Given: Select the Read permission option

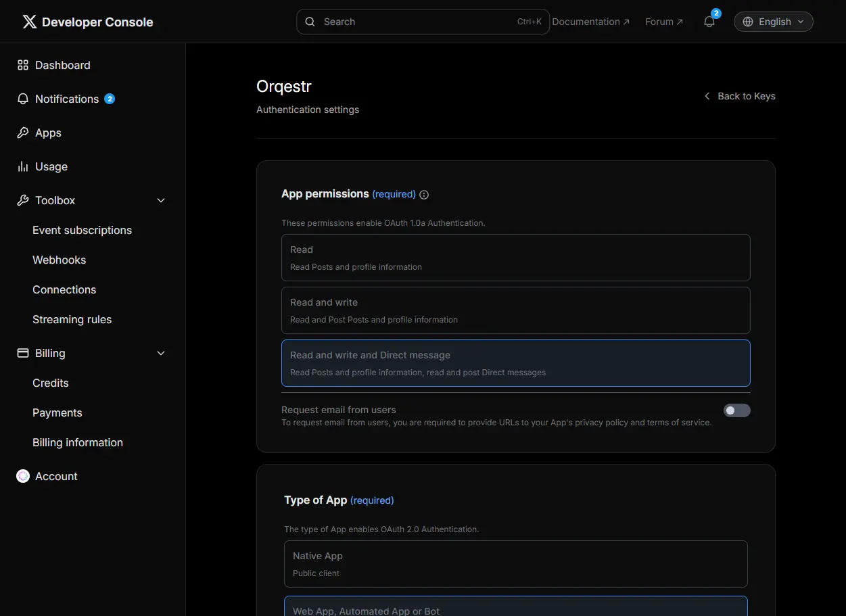Looking at the screenshot, I should click(516, 258).
